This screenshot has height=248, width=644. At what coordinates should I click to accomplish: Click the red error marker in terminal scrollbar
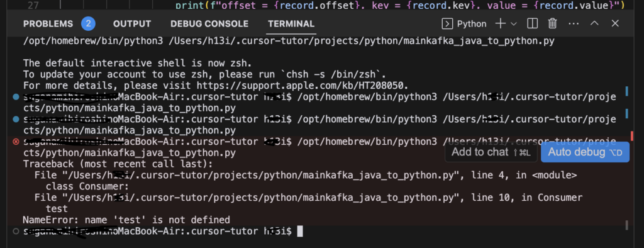click(631, 136)
